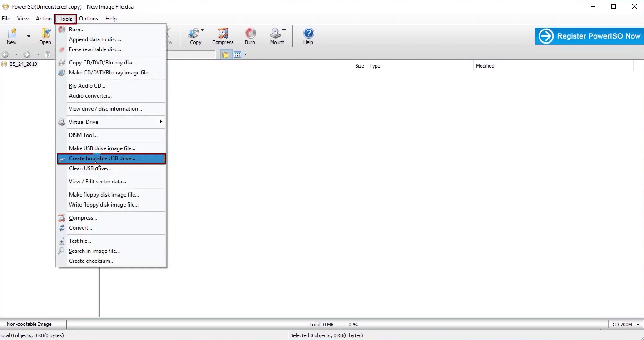Expand the Virtual Drive submenu
644x340 pixels.
[111, 122]
